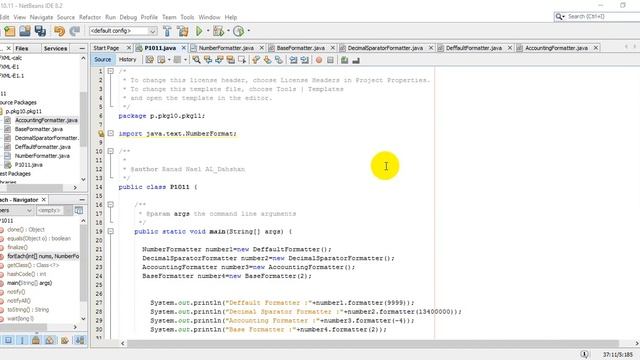Click the Shift Line Right icon
640x360 pixels.
pyautogui.click(x=304, y=60)
